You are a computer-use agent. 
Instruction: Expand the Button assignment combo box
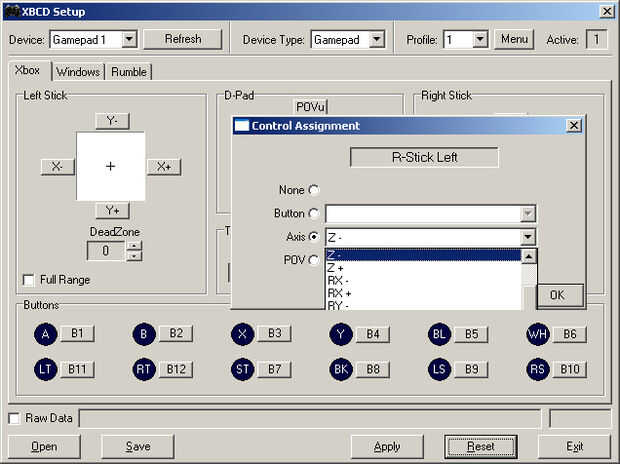coord(527,214)
